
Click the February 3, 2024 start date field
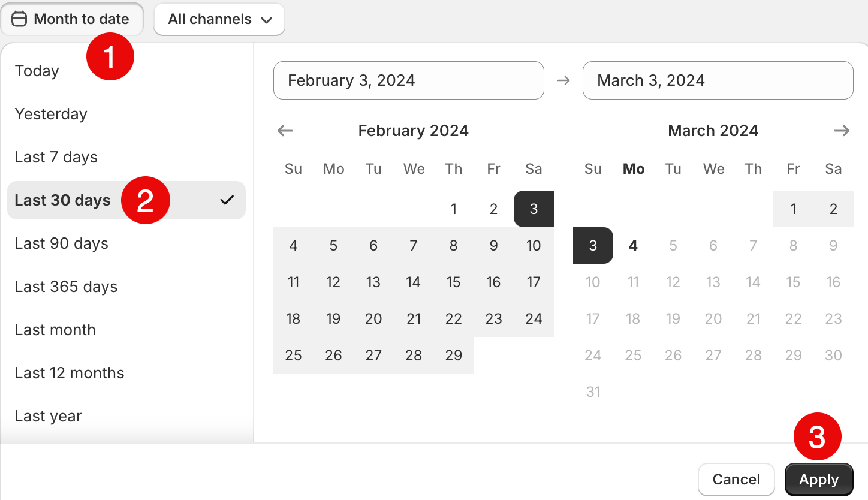pyautogui.click(x=408, y=80)
